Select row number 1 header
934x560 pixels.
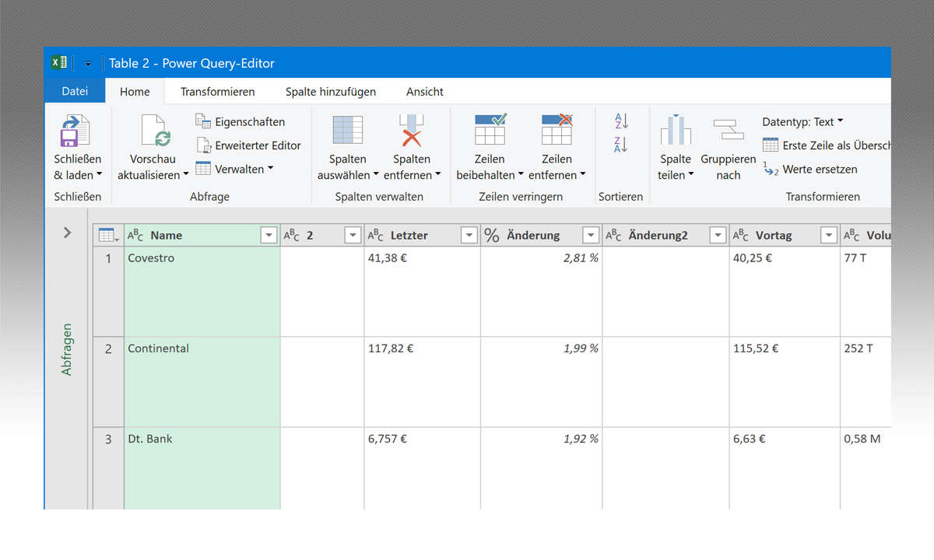(x=108, y=292)
